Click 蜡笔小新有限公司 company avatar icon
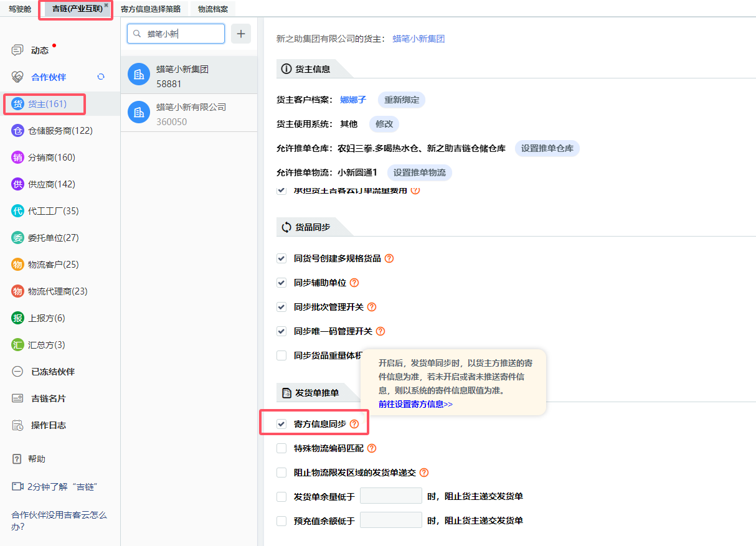756x546 pixels. click(139, 112)
